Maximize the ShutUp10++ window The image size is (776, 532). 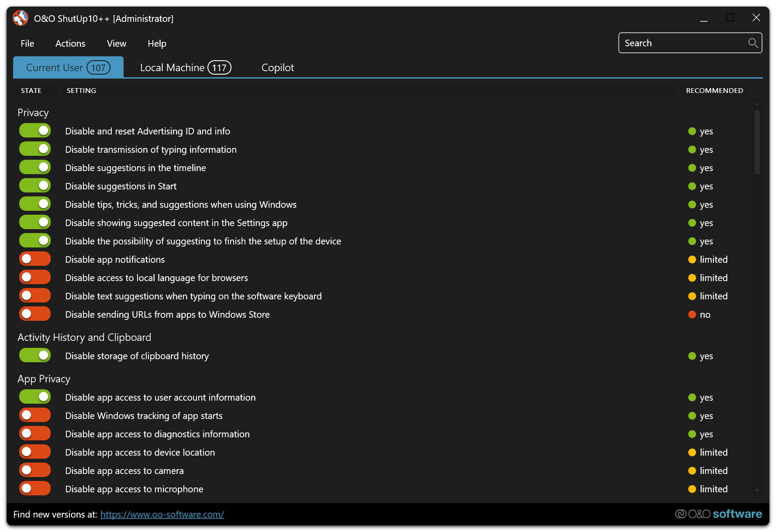tap(730, 18)
